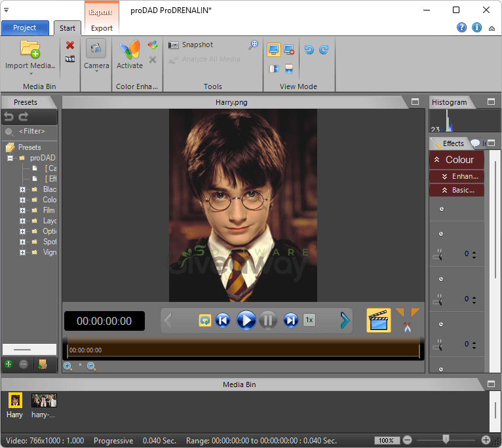Jump to end of clip

[291, 320]
